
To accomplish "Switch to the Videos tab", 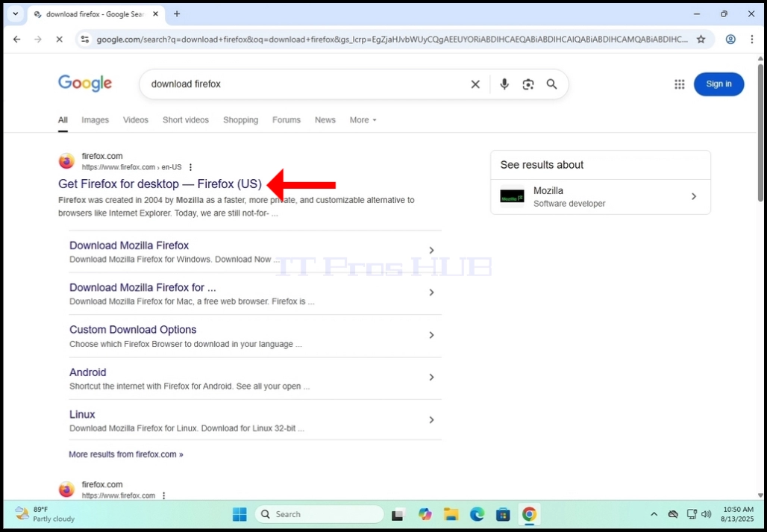I will [x=136, y=120].
